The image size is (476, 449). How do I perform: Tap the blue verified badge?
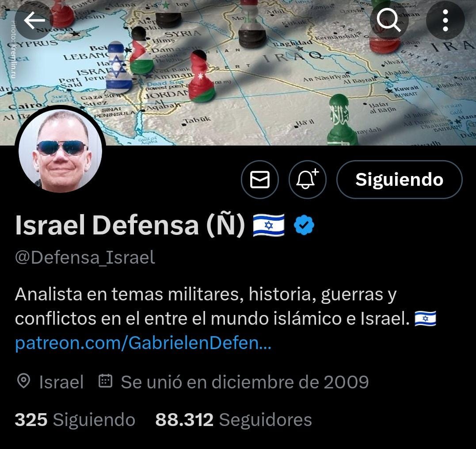304,225
